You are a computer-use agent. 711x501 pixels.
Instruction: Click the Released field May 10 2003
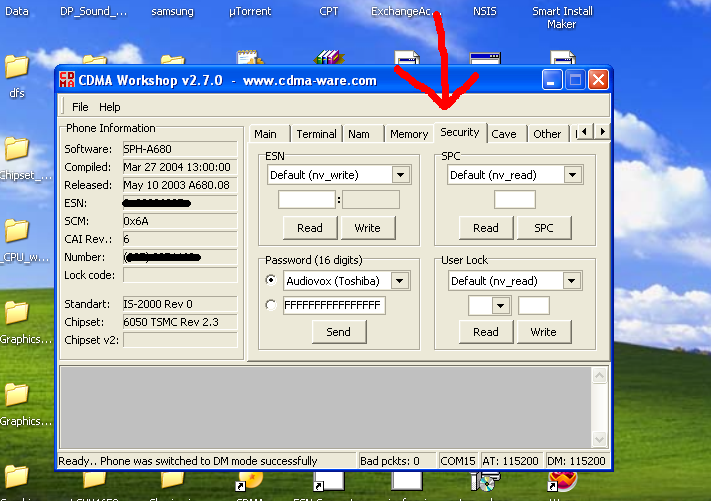(180, 185)
